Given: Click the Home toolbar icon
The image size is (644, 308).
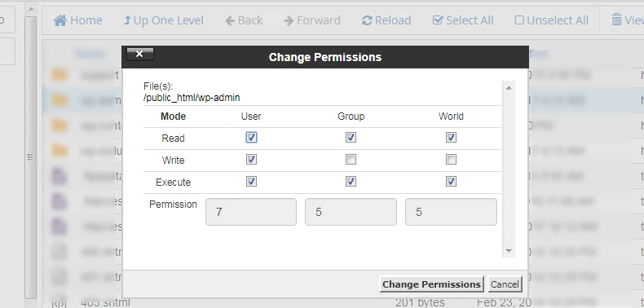Looking at the screenshot, I should (60, 20).
